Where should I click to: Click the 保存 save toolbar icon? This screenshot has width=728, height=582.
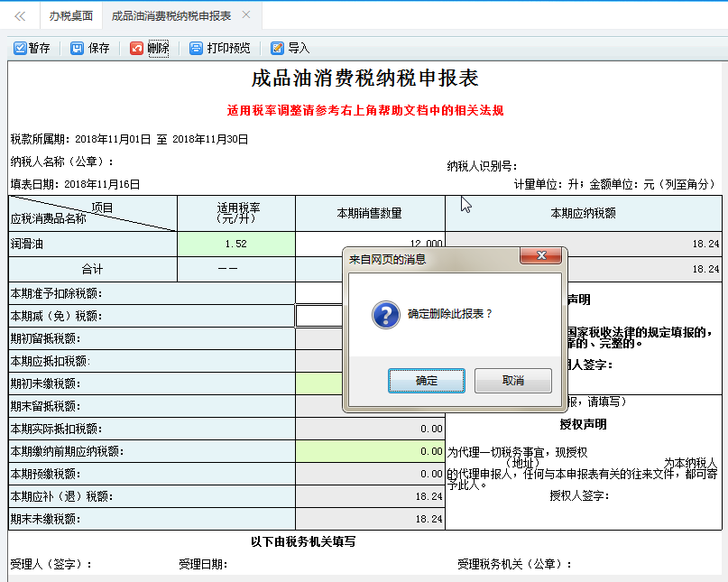78,49
